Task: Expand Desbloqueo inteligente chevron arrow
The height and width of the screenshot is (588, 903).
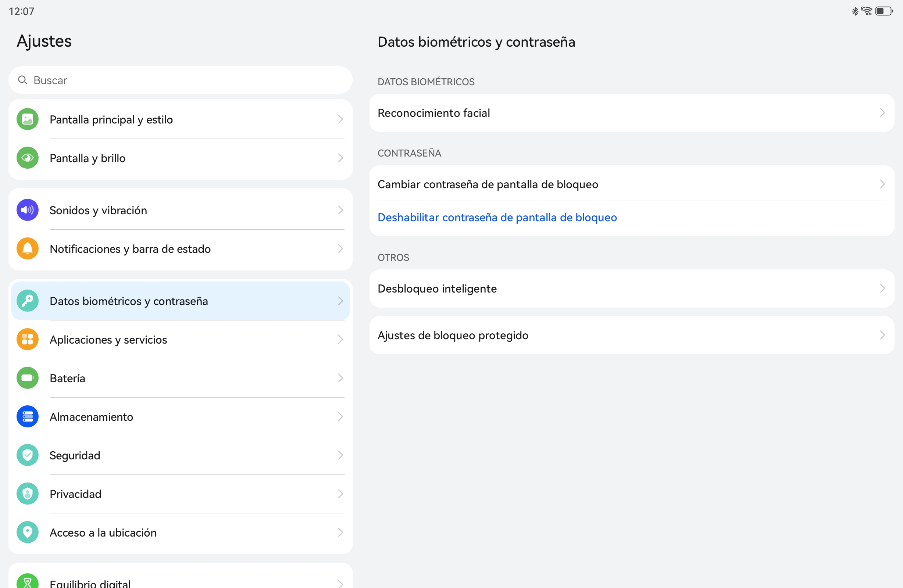Action: pyautogui.click(x=882, y=289)
